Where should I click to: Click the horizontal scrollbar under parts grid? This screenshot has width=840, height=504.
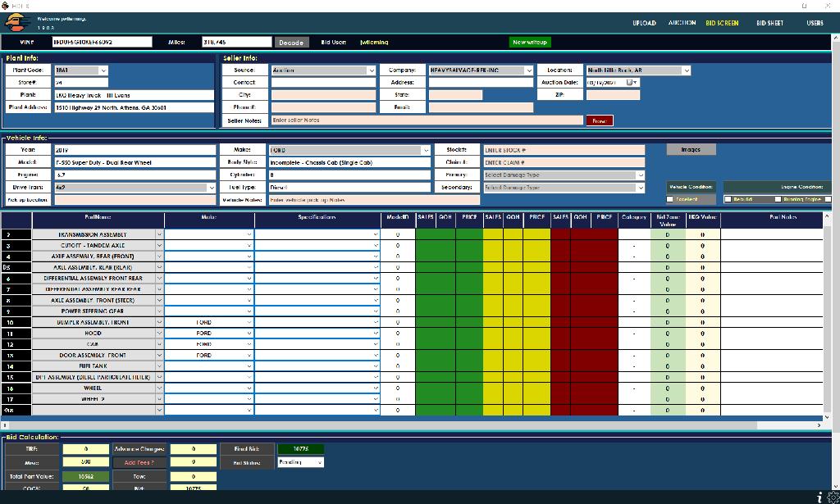[410, 425]
